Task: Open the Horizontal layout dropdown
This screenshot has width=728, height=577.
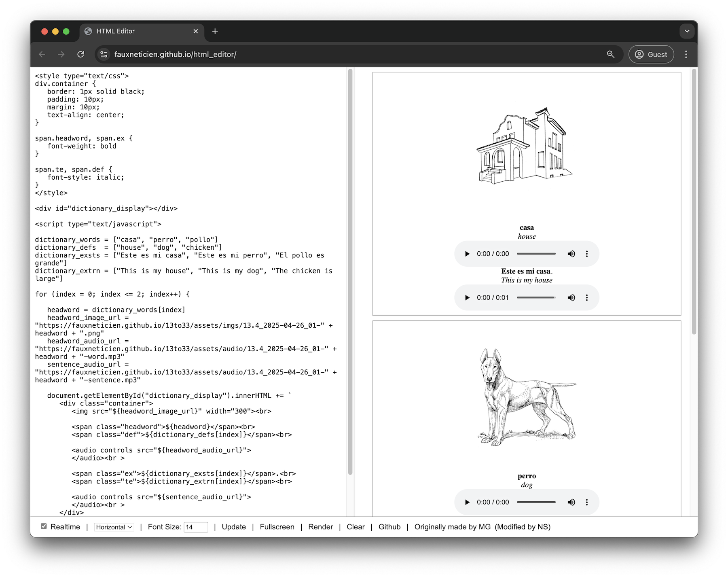Action: click(x=114, y=527)
